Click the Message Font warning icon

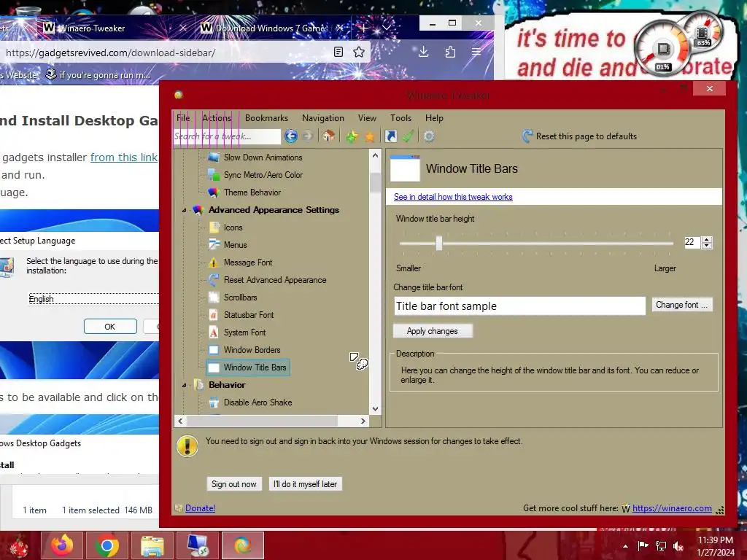(x=214, y=262)
